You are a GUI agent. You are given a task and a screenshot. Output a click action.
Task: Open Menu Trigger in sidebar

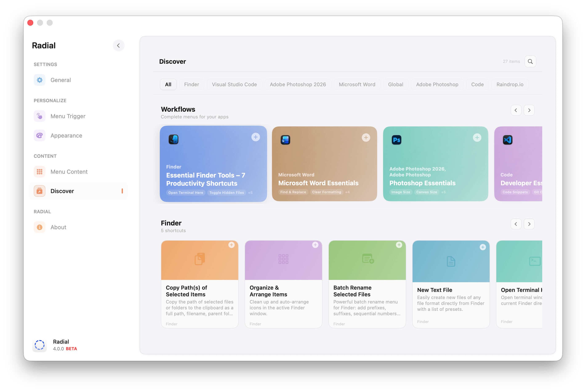(68, 116)
